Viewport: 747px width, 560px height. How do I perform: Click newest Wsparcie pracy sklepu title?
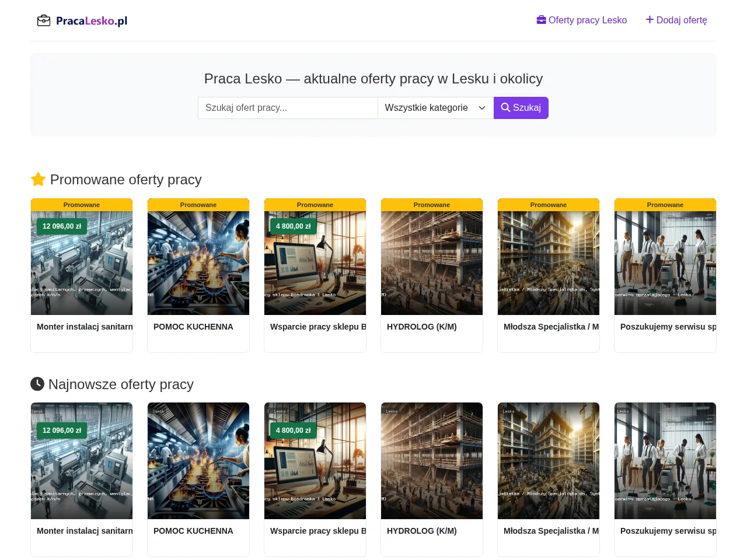318,531
